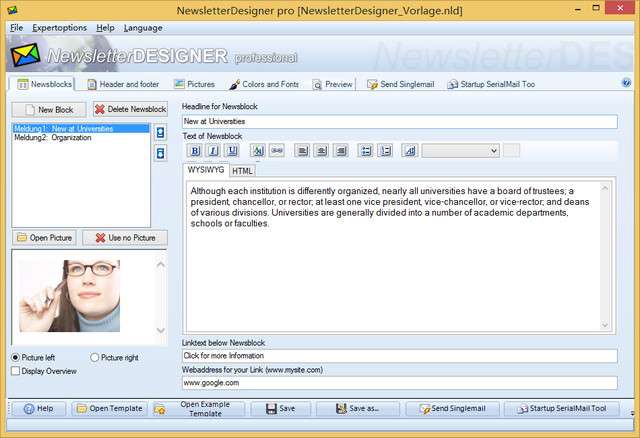Align text right in the newsblock editor
The height and width of the screenshot is (438, 640).
[x=341, y=151]
